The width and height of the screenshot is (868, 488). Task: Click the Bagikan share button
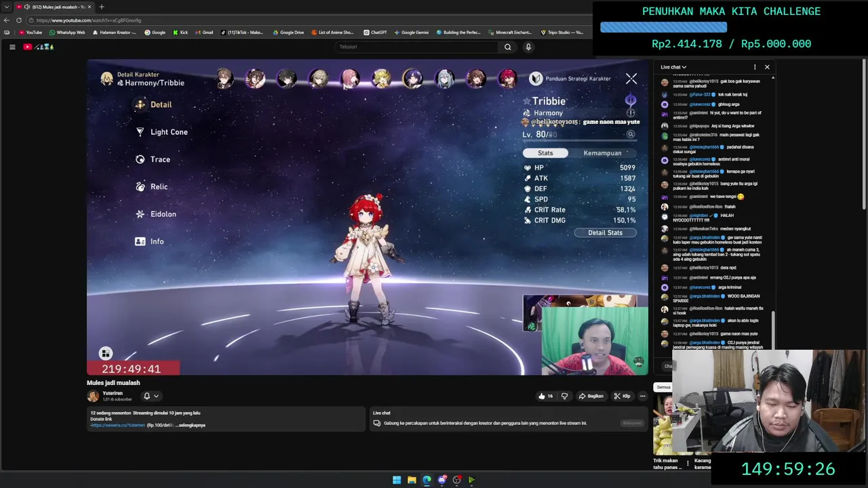tap(591, 396)
